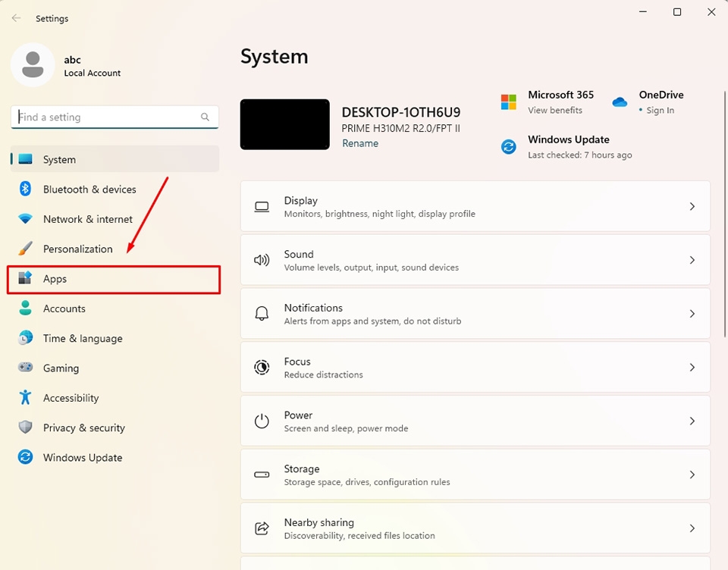This screenshot has height=570, width=728.
Task: Click the Display monitor icon
Action: tap(262, 207)
